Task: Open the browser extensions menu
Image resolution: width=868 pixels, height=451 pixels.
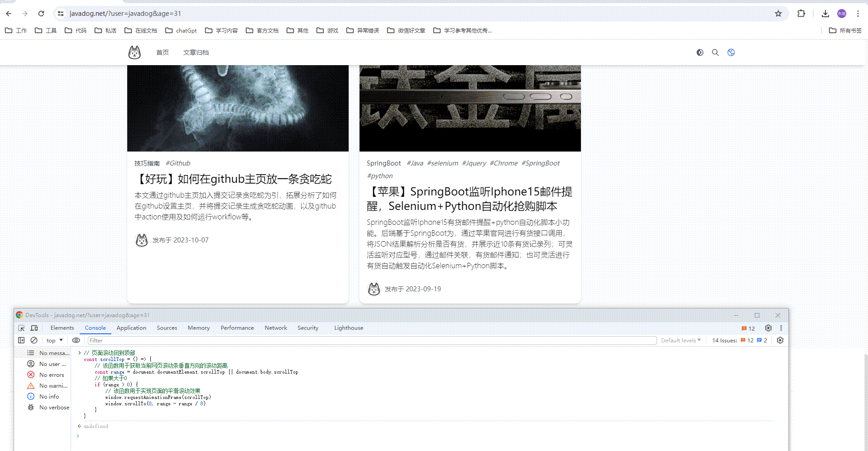Action: tap(801, 14)
